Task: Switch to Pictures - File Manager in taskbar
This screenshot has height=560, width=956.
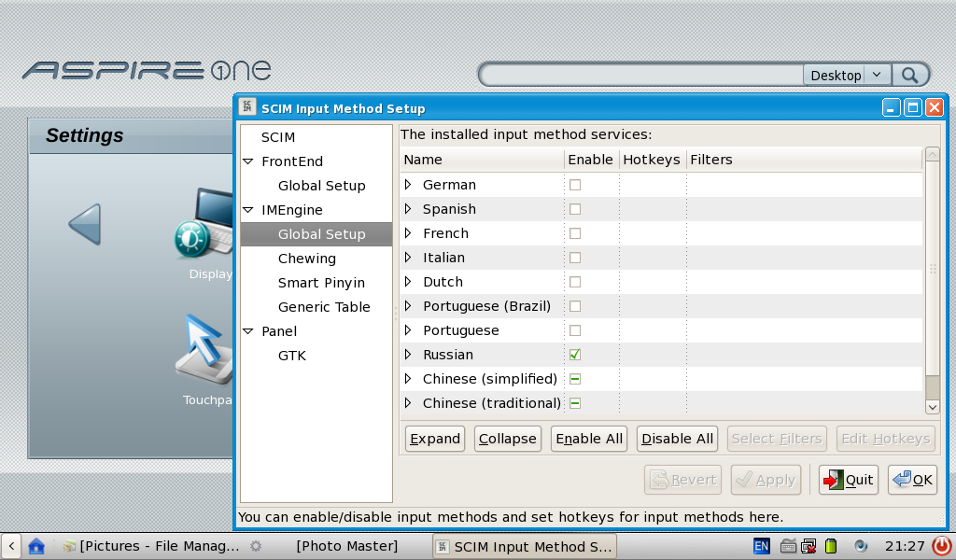Action: (152, 546)
